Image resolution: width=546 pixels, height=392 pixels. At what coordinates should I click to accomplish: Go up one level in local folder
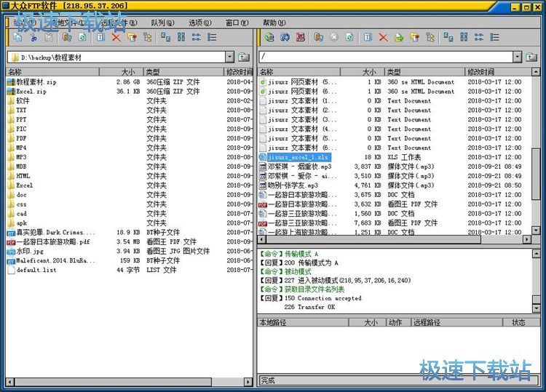(244, 57)
